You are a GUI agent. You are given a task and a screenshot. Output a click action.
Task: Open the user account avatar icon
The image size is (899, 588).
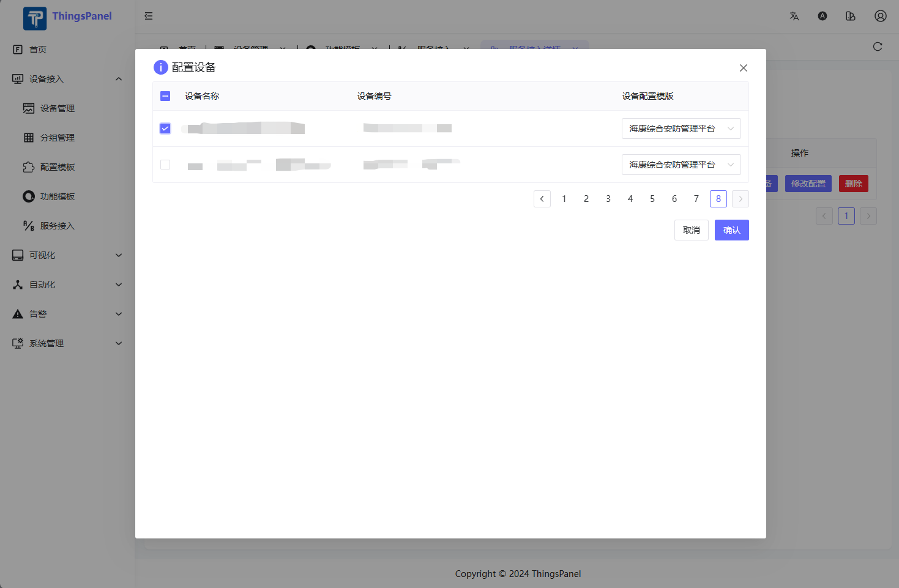click(x=880, y=16)
